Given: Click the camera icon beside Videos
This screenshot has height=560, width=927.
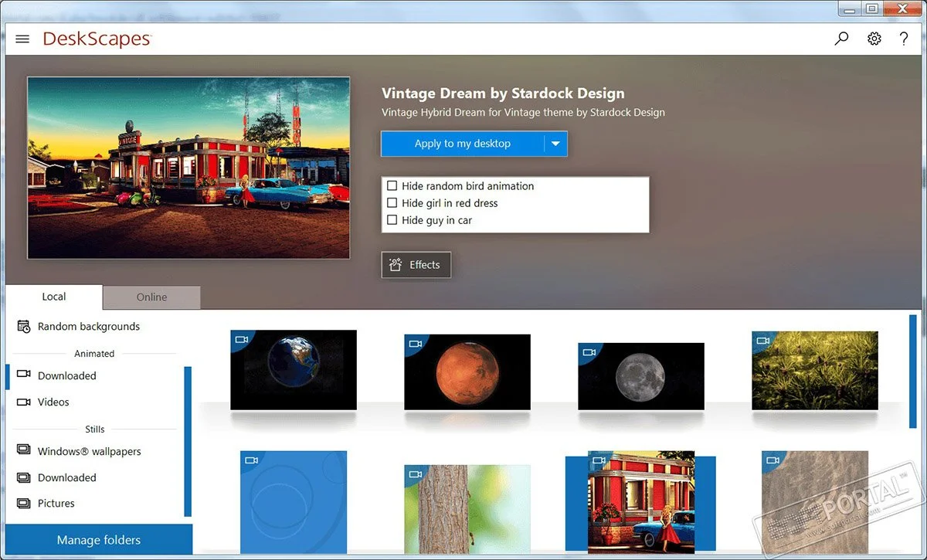Looking at the screenshot, I should (23, 402).
